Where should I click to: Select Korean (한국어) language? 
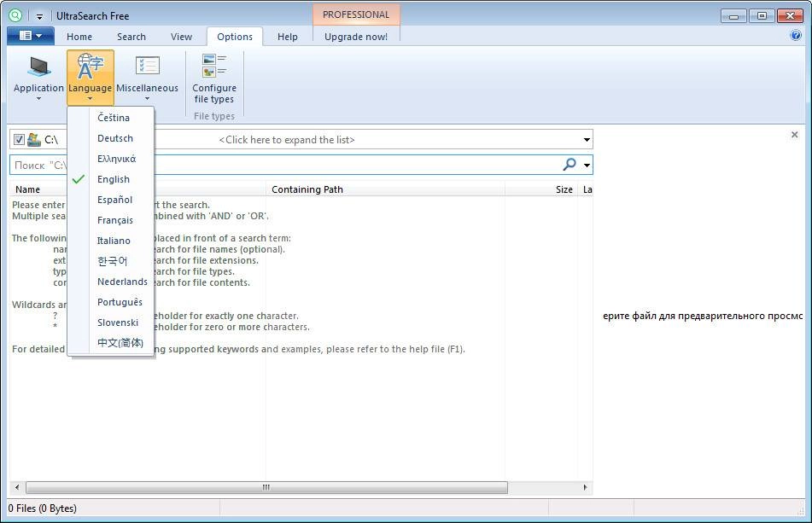point(111,261)
